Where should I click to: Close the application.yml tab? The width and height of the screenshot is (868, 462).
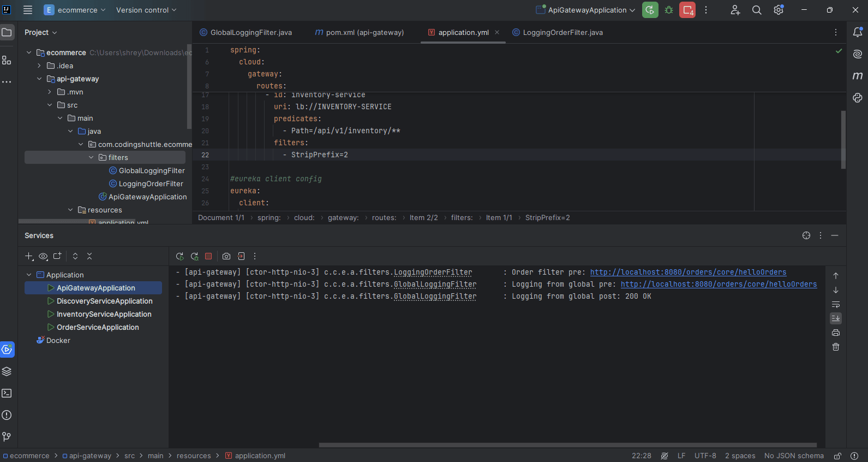click(497, 32)
